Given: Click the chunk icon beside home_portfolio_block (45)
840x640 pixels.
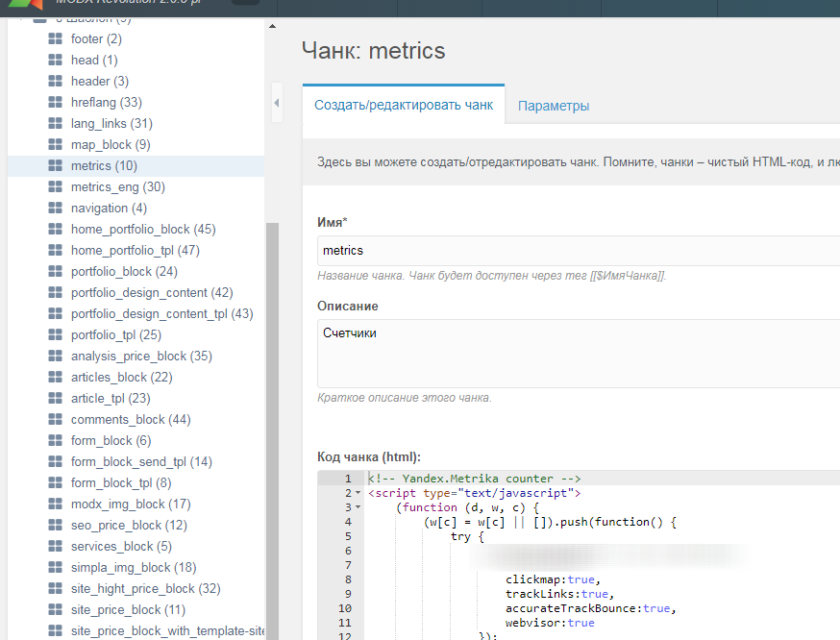Looking at the screenshot, I should coord(55,230).
